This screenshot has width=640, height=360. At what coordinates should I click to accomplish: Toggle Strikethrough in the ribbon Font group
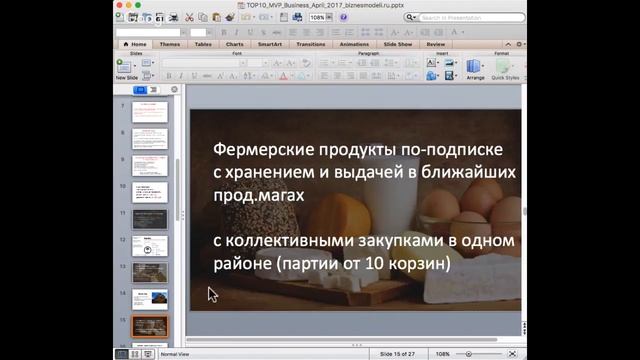207,76
